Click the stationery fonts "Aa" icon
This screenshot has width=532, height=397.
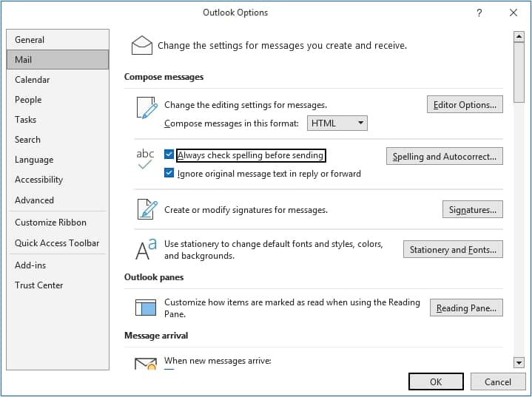tap(147, 249)
